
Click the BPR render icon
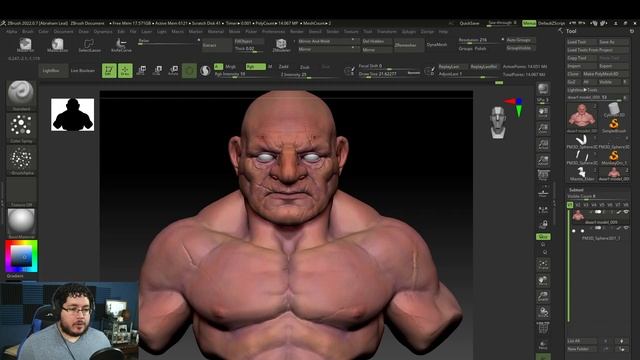(x=543, y=89)
